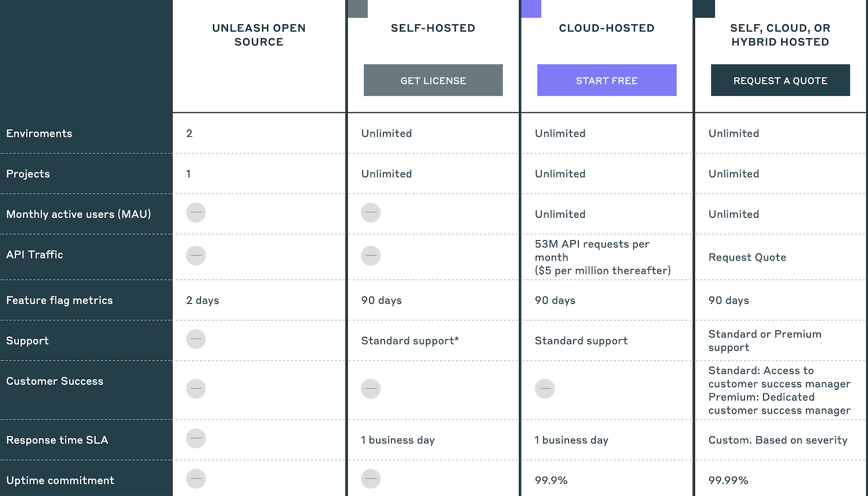Click the Self-Hosted Uptime commitment dash icon
The height and width of the screenshot is (496, 868).
coord(371,479)
